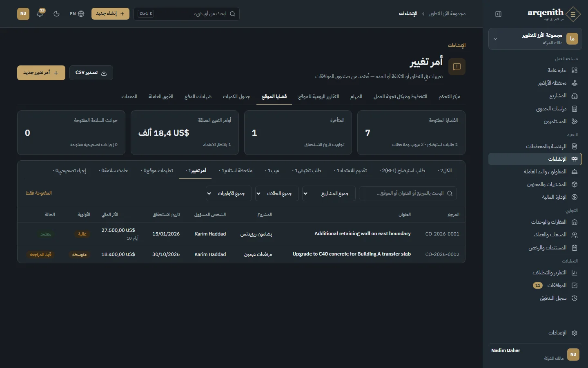Select طلب استيضاح (RFI) sub-tab
This screenshot has width=588, height=368.
click(402, 171)
